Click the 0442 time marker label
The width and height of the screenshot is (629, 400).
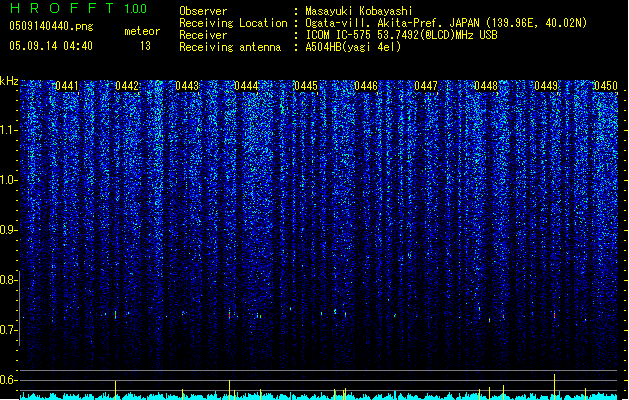(x=127, y=86)
